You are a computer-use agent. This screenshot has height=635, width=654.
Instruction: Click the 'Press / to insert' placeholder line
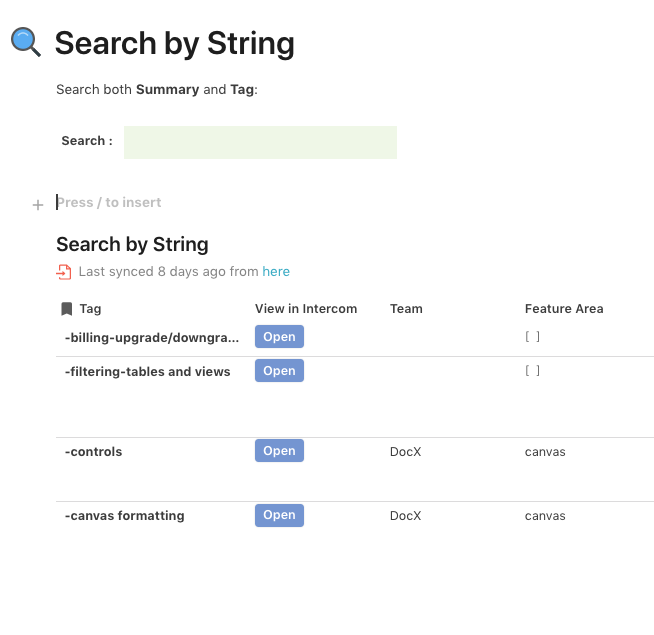click(109, 202)
